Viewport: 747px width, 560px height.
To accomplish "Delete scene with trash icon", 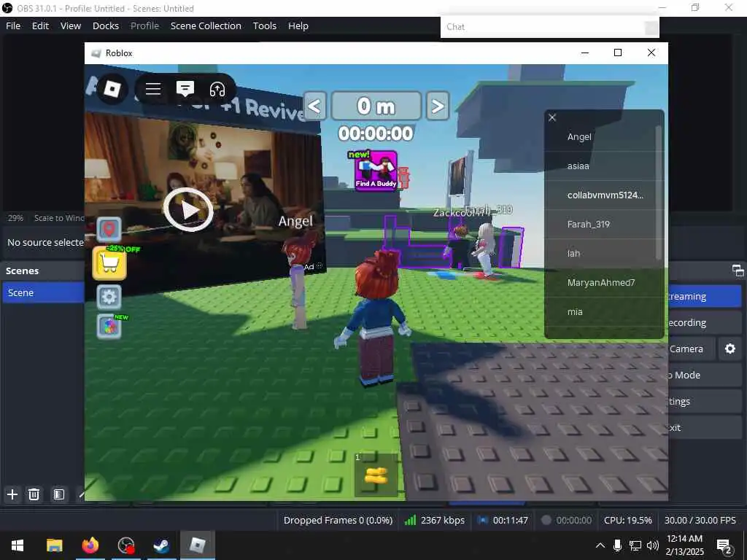I will pos(34,494).
